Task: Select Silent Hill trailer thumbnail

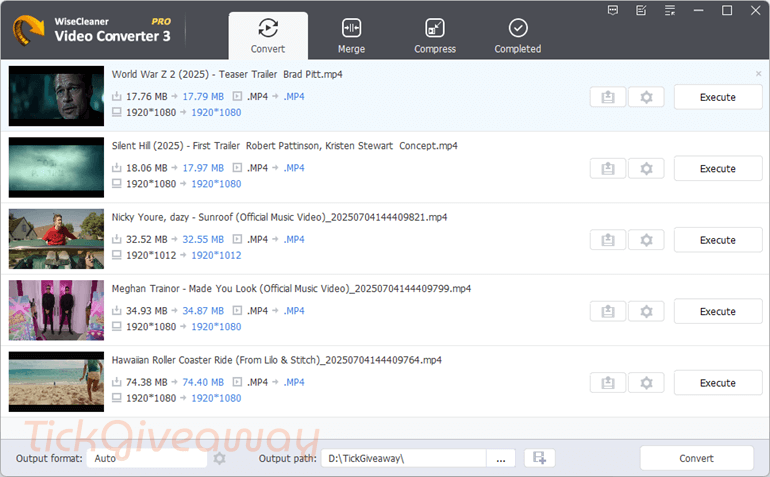Action: coord(56,168)
